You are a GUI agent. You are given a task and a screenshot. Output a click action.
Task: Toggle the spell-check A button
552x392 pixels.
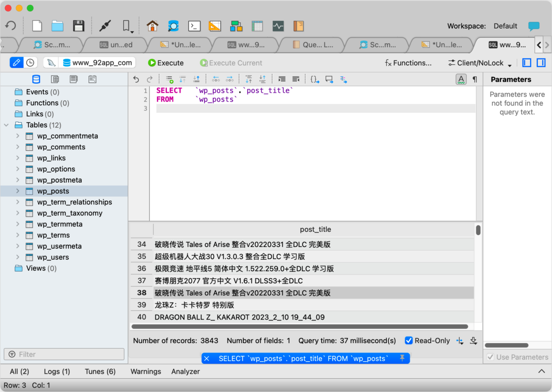[461, 79]
